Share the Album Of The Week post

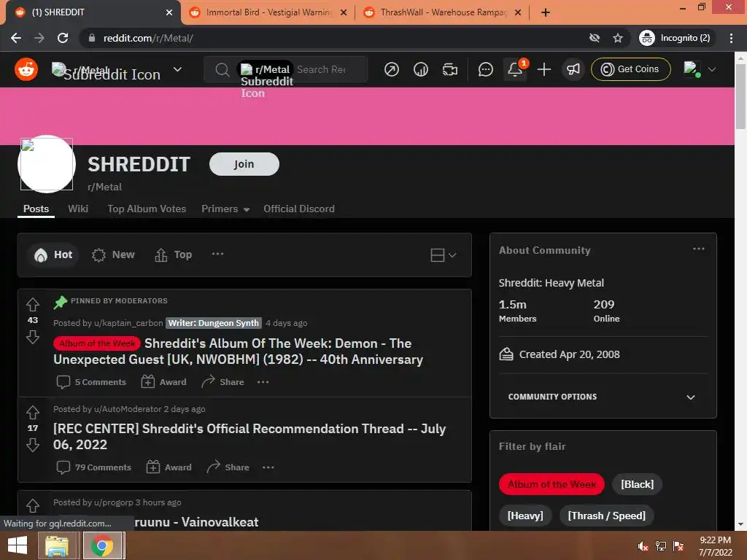[222, 382]
